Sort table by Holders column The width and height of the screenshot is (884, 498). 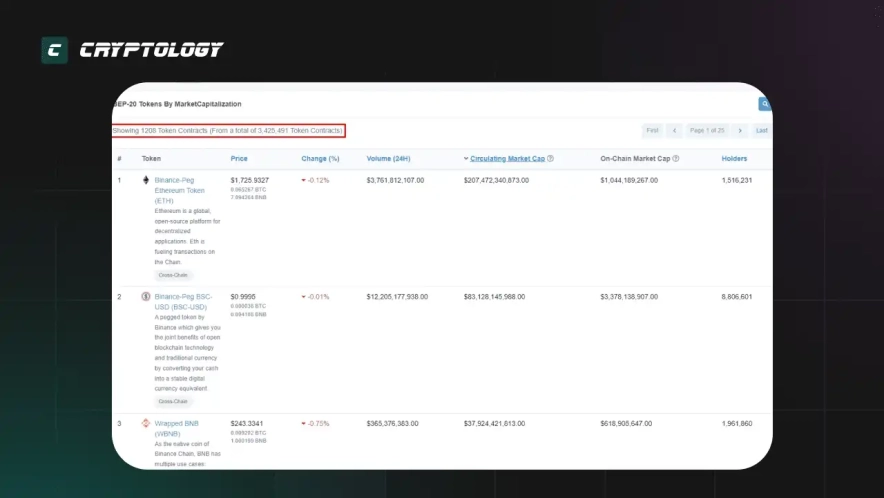point(734,158)
